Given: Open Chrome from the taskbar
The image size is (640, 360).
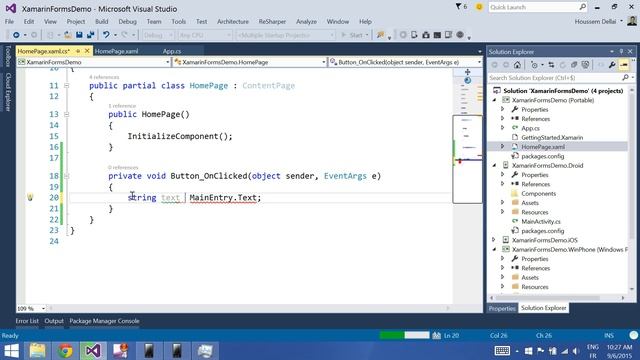Looking at the screenshot, I should pos(65,351).
